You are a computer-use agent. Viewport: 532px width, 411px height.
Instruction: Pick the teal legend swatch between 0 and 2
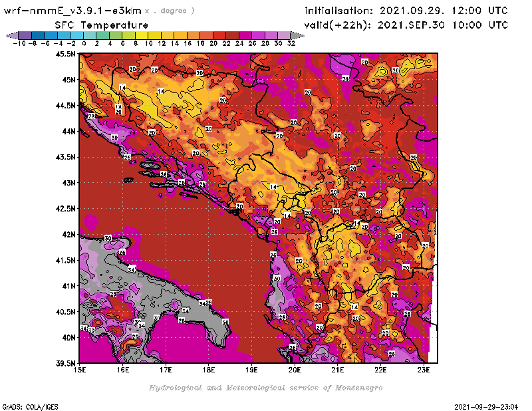(x=90, y=35)
